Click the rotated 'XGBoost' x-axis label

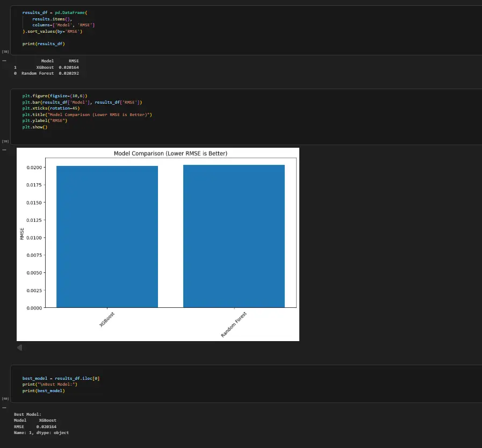tap(107, 319)
